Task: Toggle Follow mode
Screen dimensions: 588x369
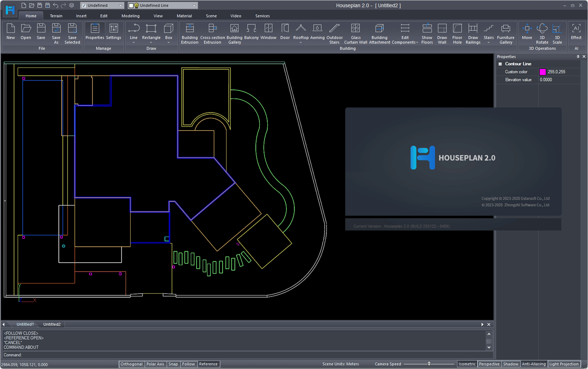Action: point(188,364)
